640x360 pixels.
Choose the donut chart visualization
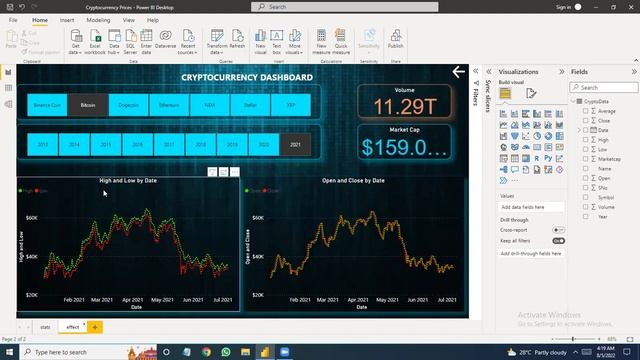click(548, 136)
